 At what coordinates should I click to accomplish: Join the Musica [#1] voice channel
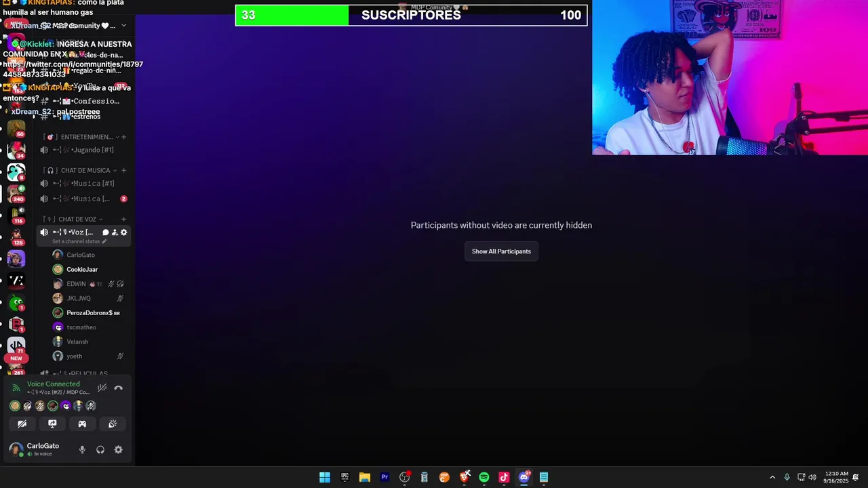point(83,183)
